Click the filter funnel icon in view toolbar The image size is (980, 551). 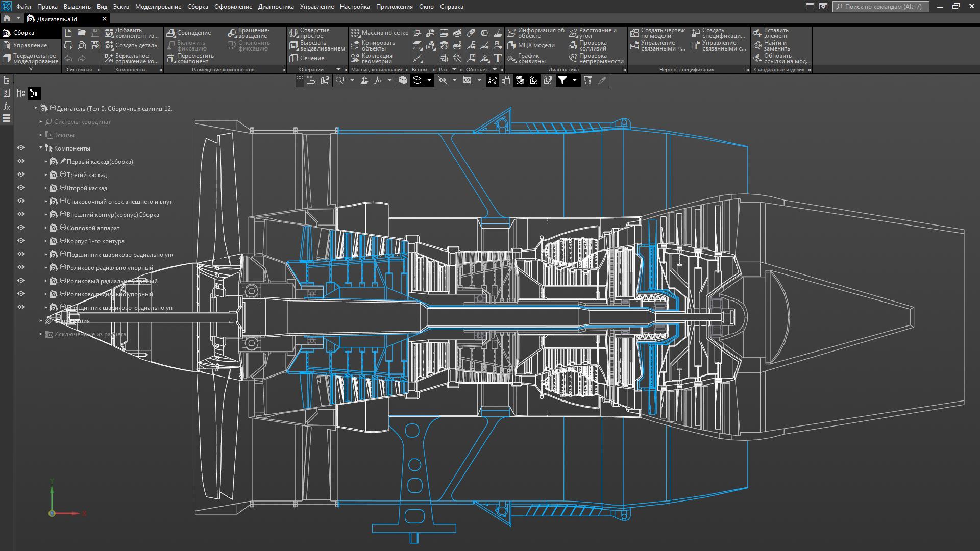tap(562, 80)
